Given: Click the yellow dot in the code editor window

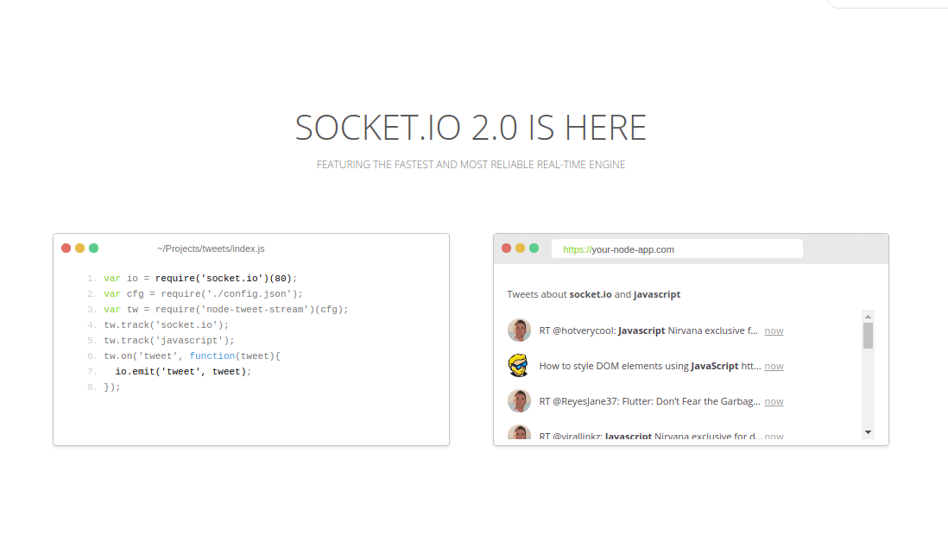Looking at the screenshot, I should click(x=79, y=249).
